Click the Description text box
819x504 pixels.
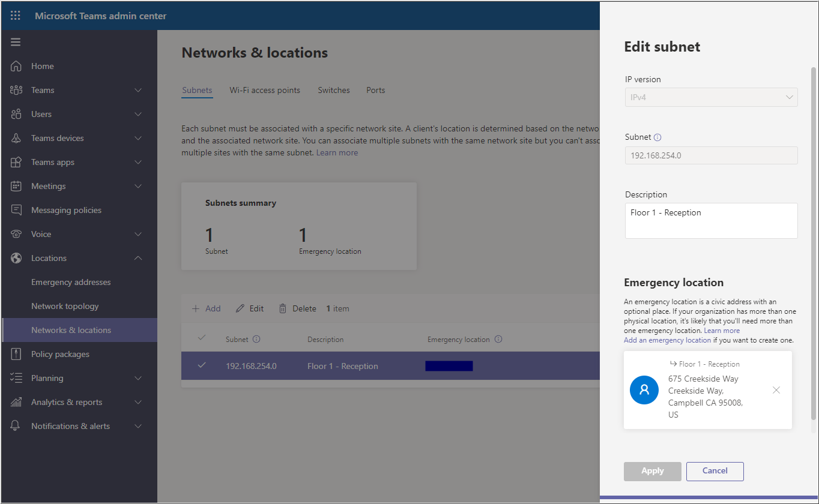[711, 221]
